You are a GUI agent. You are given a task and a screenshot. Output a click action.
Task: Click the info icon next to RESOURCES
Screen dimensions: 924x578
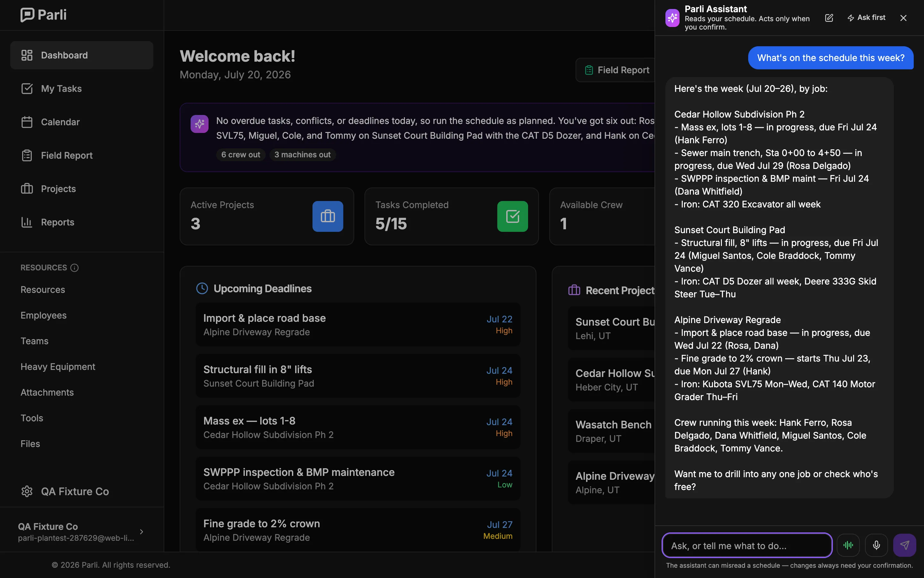[x=74, y=267]
